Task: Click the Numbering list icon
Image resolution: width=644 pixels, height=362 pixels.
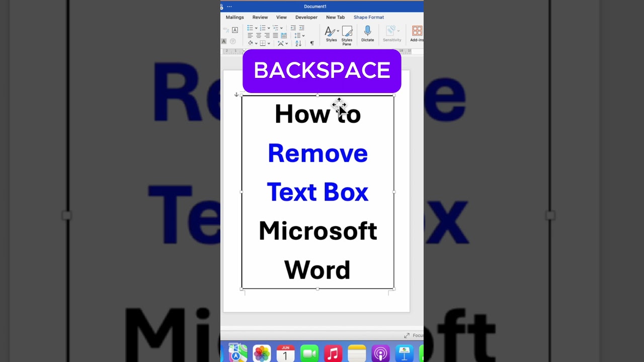Action: click(263, 28)
